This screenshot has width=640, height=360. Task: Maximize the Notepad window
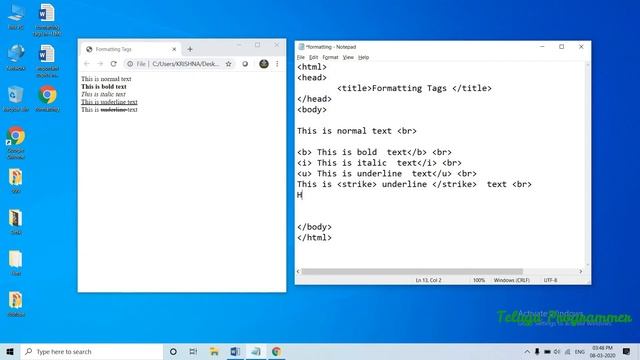click(562, 47)
